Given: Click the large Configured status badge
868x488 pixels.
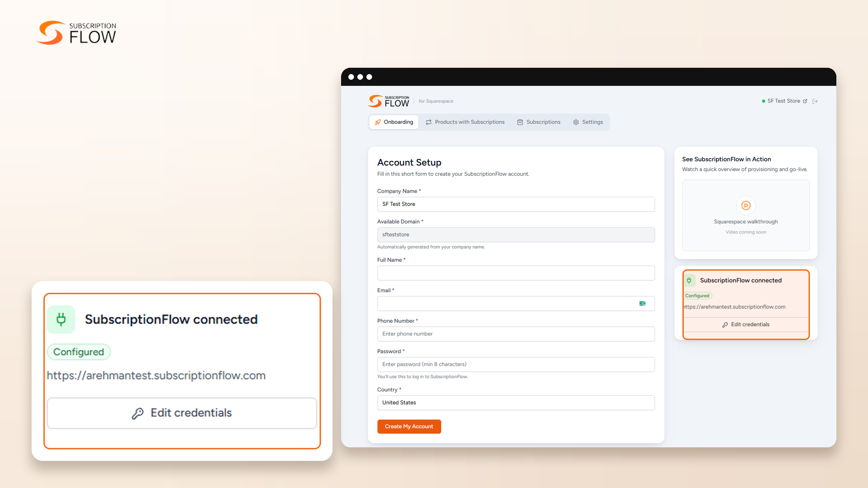Looking at the screenshot, I should pyautogui.click(x=78, y=352).
